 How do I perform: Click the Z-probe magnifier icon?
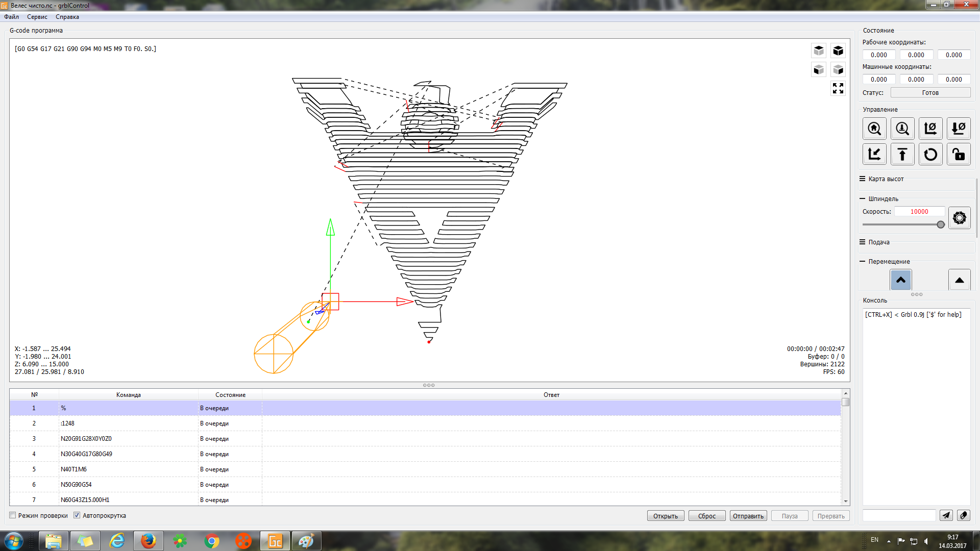(x=902, y=129)
